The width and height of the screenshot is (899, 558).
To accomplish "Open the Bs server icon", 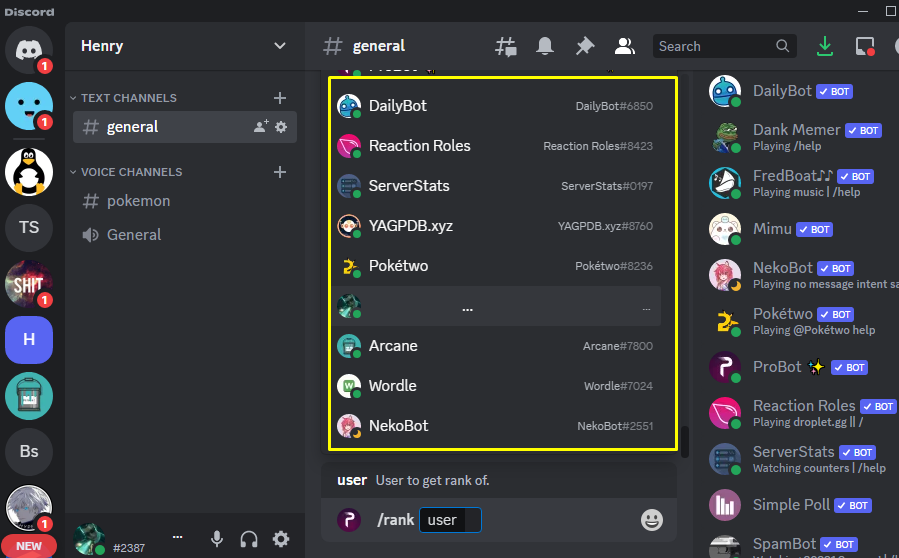I will tap(29, 451).
